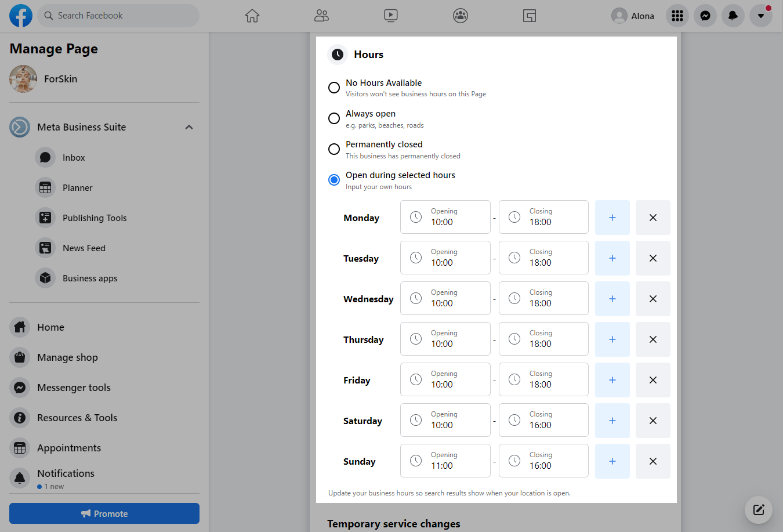This screenshot has width=783, height=532.
Task: Click the Facebook logo
Action: pos(21,16)
